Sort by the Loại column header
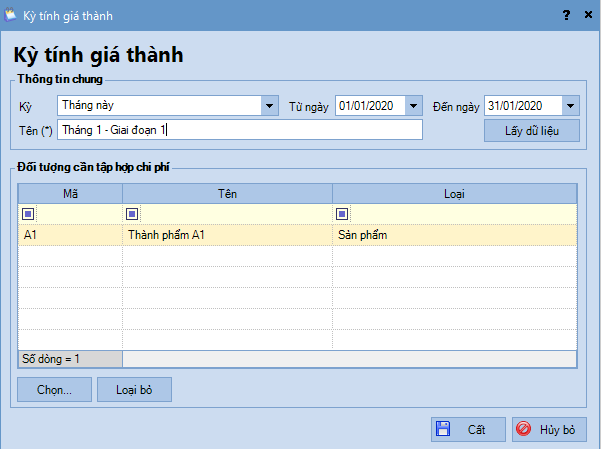The width and height of the screenshot is (601, 449). [454, 192]
